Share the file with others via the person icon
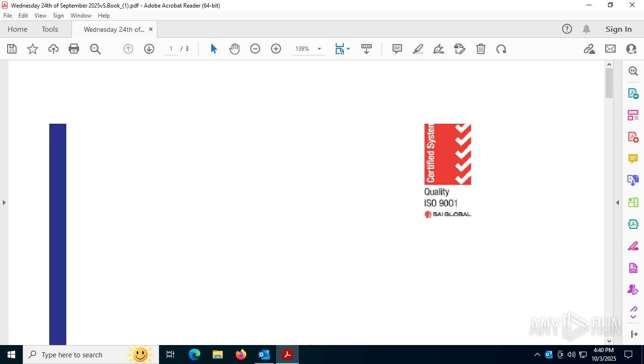Image resolution: width=644 pixels, height=364 pixels. [x=631, y=49]
